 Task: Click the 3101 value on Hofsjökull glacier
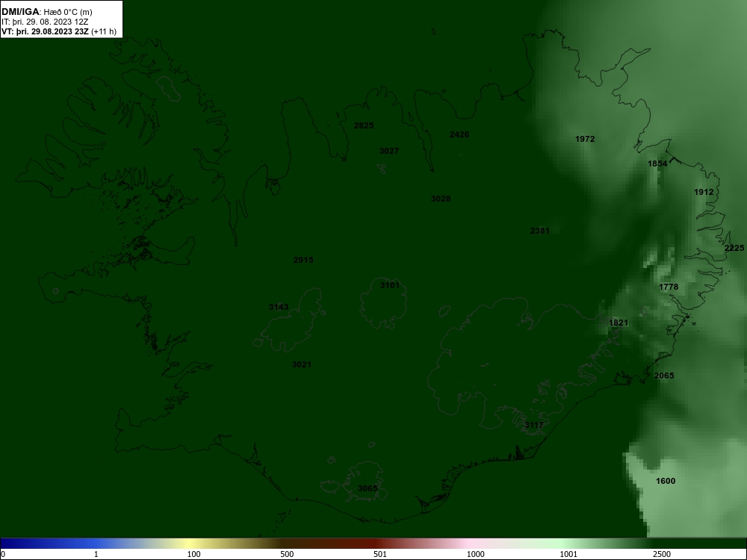click(390, 286)
